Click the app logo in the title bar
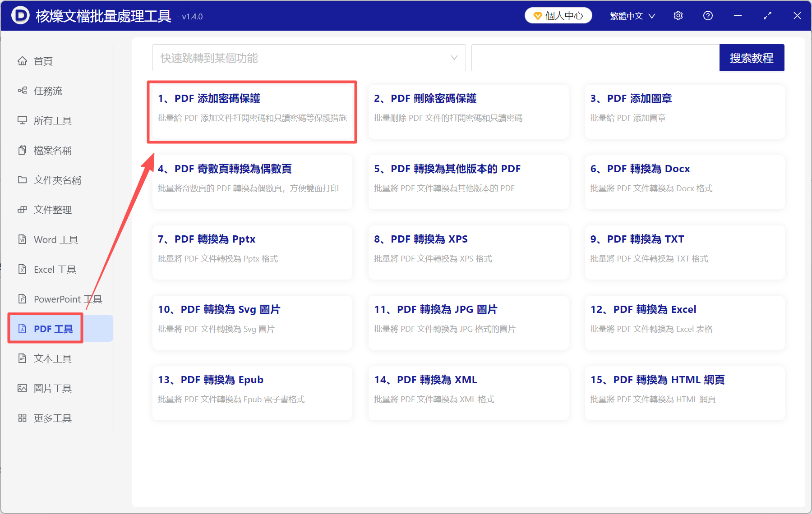 click(20, 15)
